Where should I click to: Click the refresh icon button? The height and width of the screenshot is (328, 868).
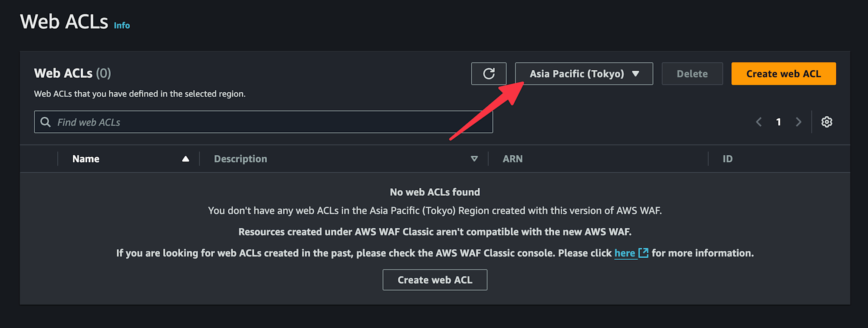point(489,74)
